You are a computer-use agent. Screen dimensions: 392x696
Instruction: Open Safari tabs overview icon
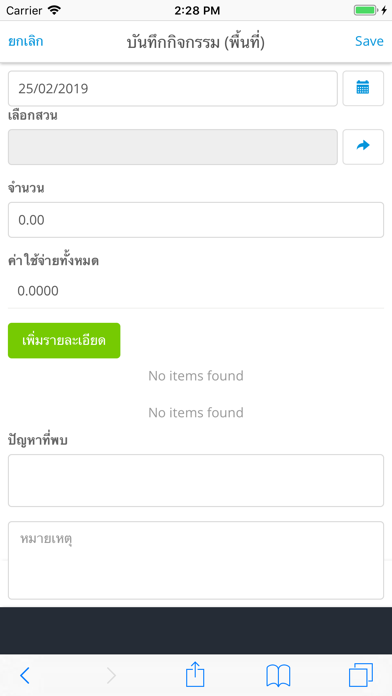[x=361, y=675]
